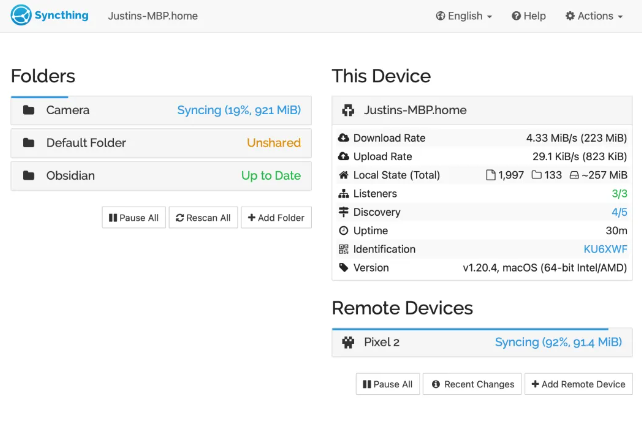
Task: Click the Obsidian folder icon
Action: pyautogui.click(x=29, y=175)
